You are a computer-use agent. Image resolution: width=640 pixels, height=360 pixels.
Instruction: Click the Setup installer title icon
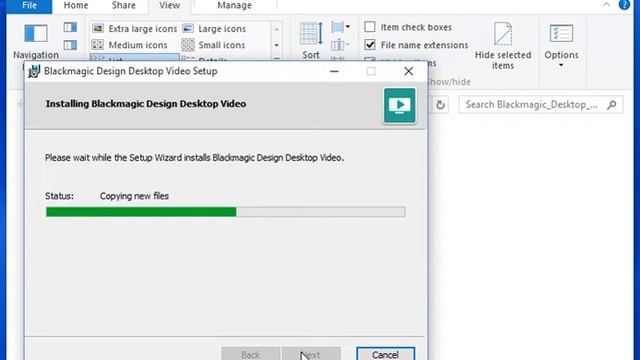tap(33, 71)
